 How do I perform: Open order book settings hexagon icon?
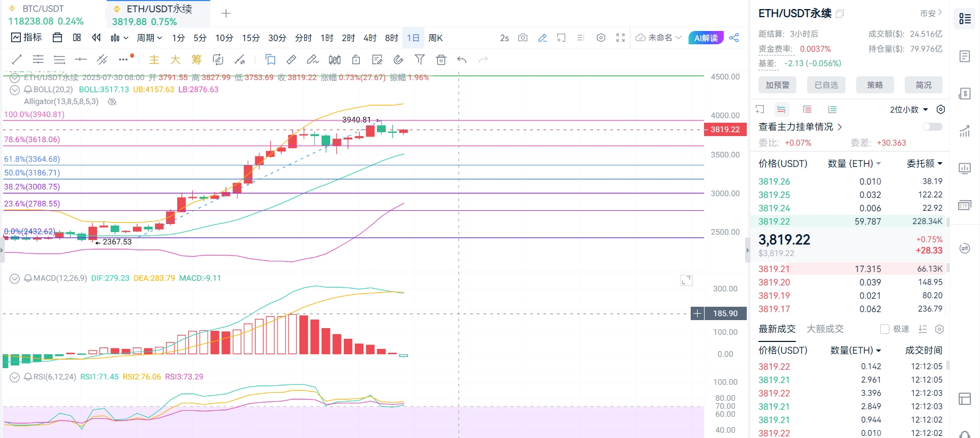point(941,109)
